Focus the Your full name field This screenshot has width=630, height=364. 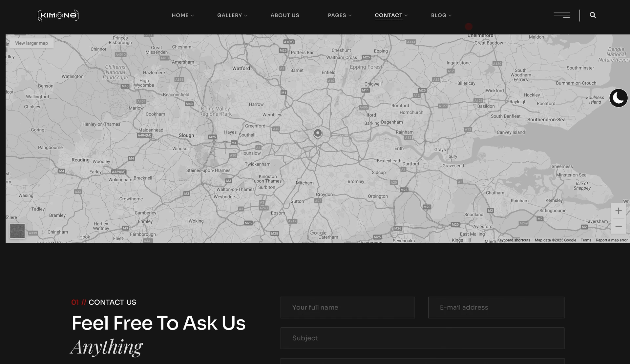coord(347,308)
